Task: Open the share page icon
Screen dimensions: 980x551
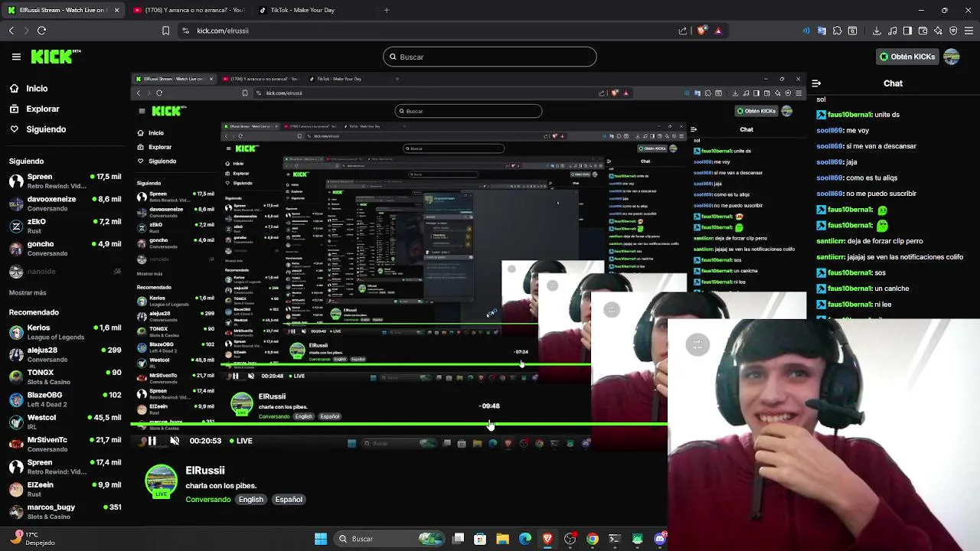Action: pos(683,31)
